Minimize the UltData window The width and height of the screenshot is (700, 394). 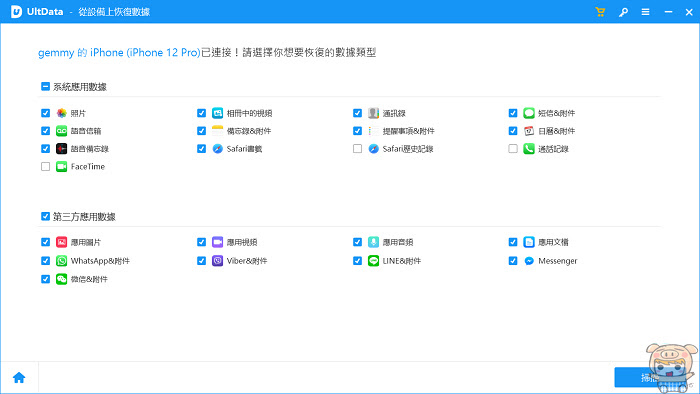pos(668,12)
